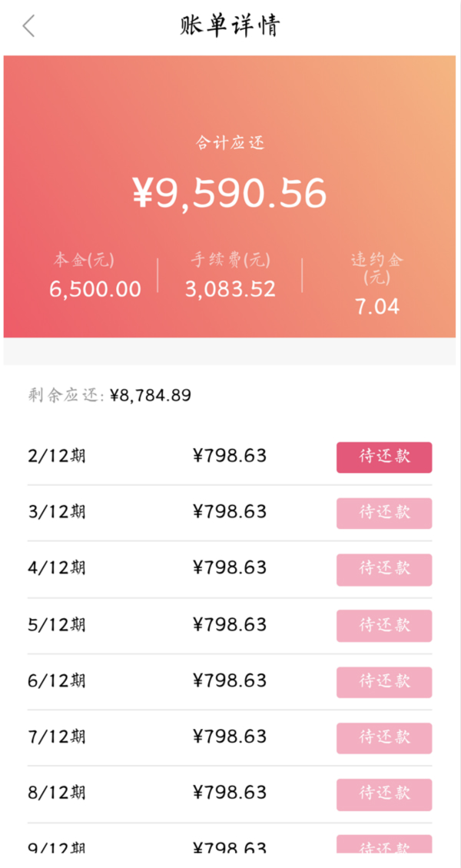The width and height of the screenshot is (461, 868).
Task: Tap the highlighted 待还款 button for installment 2/12
Action: click(384, 456)
